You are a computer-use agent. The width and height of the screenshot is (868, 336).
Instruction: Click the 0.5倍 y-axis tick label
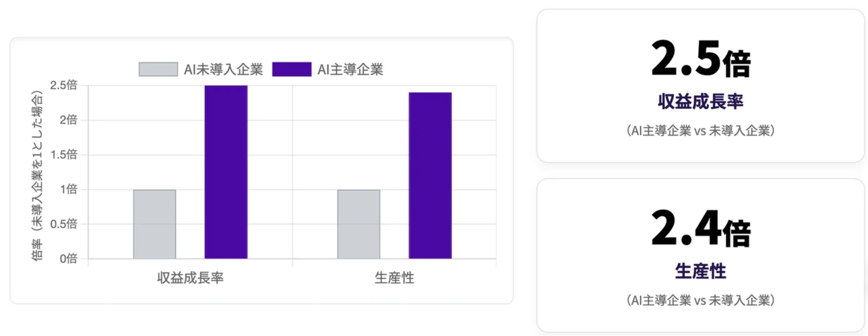[x=63, y=224]
